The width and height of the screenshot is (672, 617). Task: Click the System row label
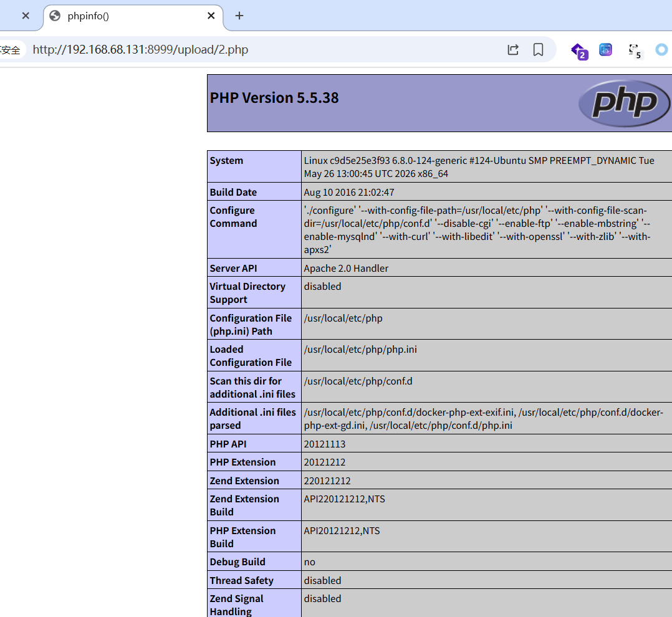(226, 161)
